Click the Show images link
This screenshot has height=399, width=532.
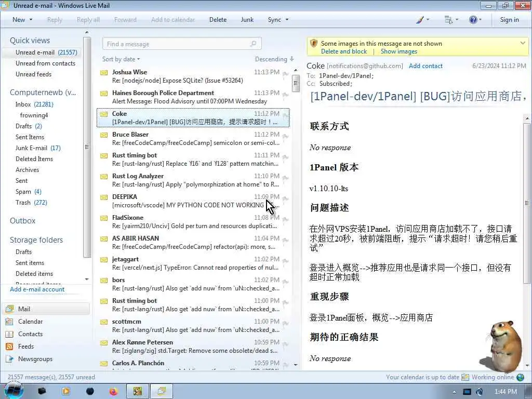pos(398,51)
